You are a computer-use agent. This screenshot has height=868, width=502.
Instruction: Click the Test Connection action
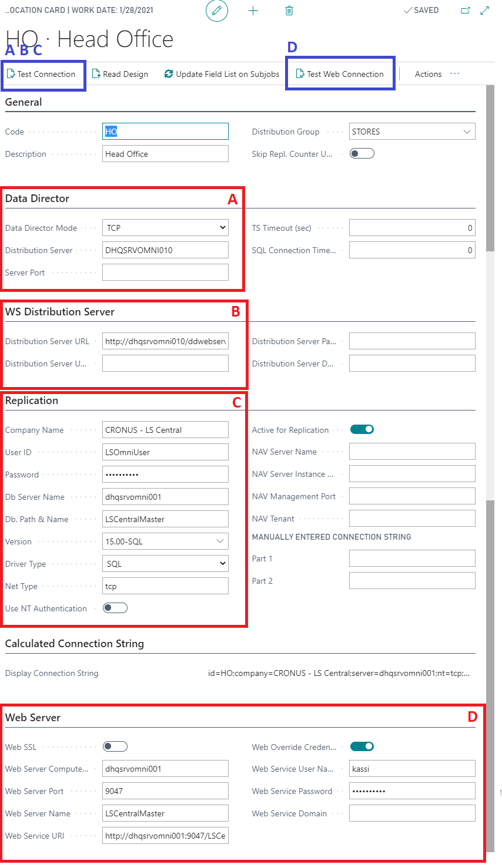point(41,74)
